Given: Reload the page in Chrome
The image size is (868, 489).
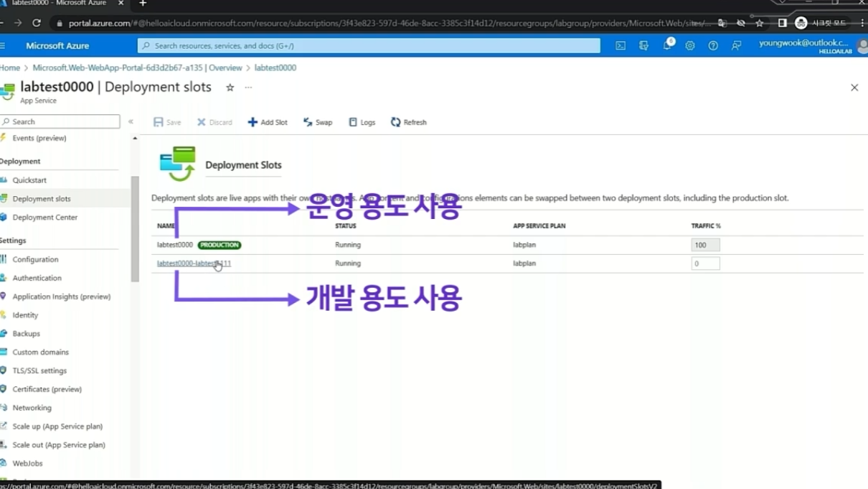Looking at the screenshot, I should tap(37, 23).
